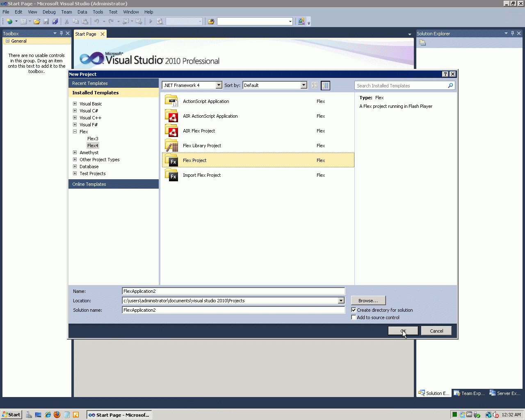
Task: Open the Help menu
Action: 149,12
